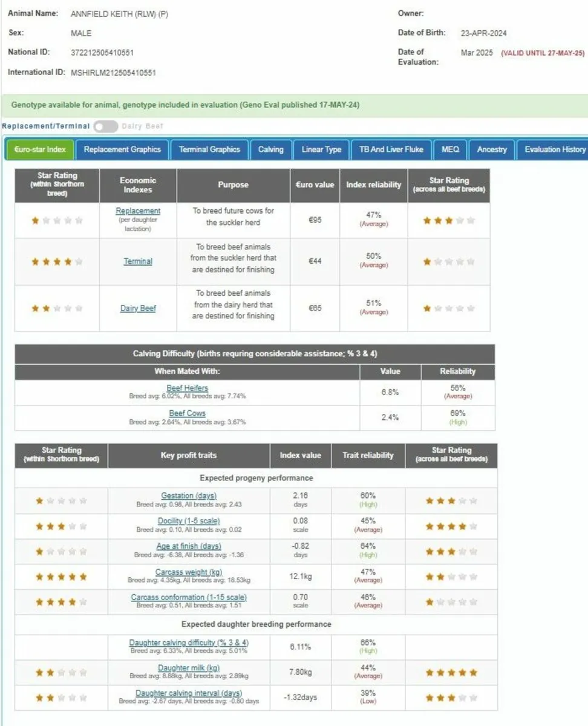Open the Linear Type tab
This screenshot has height=726, width=588.
click(321, 149)
